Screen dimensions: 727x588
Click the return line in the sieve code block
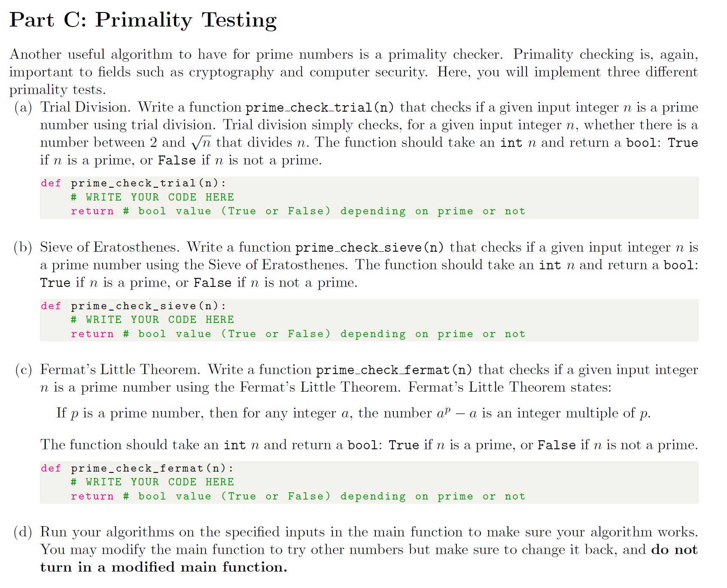pyautogui.click(x=298, y=334)
